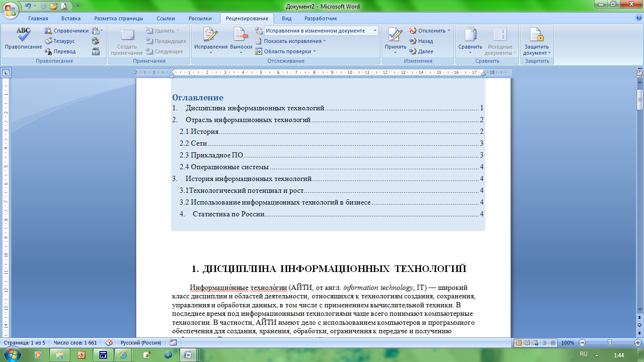This screenshot has width=644, height=362.
Task: Click Страница: 1 из 5 in the status bar
Action: (x=25, y=343)
